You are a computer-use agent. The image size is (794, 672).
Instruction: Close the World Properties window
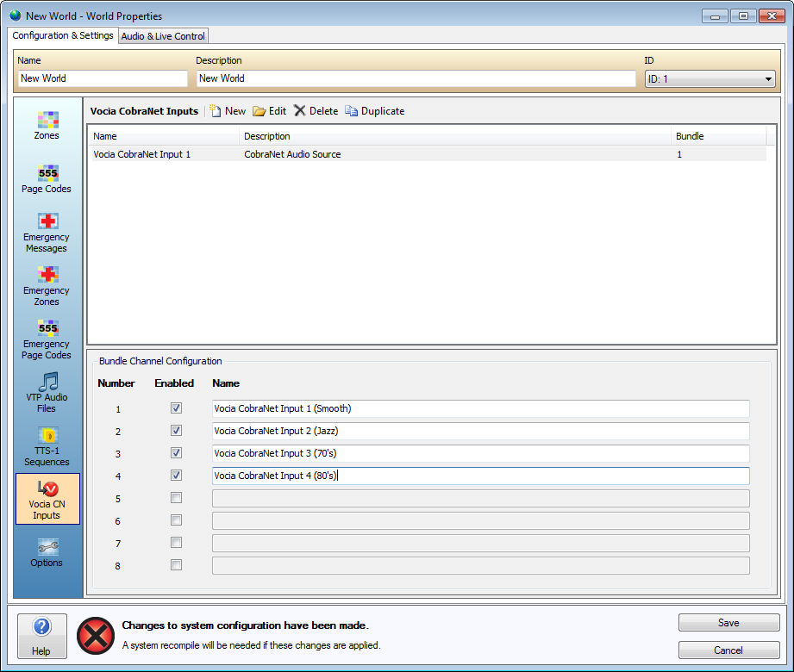point(772,16)
